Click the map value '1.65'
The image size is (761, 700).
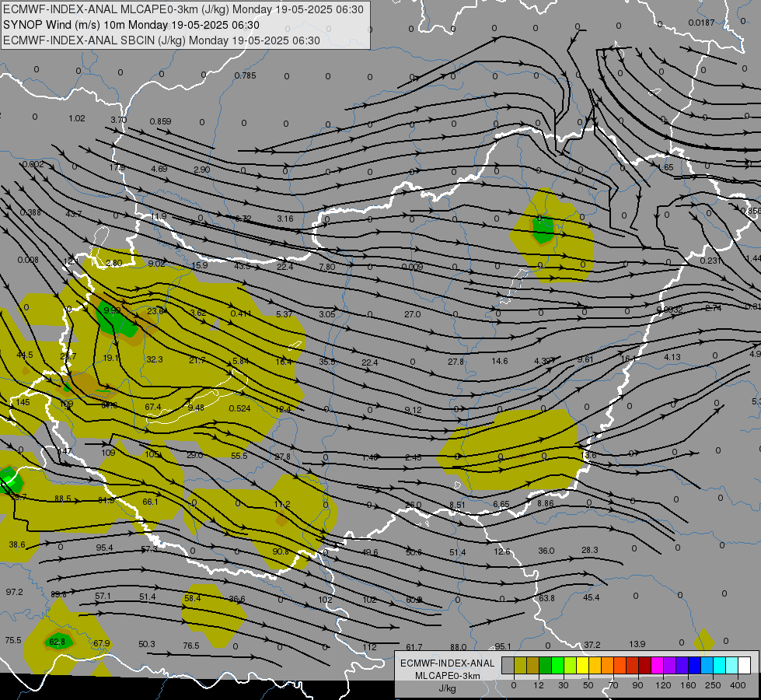tap(665, 167)
